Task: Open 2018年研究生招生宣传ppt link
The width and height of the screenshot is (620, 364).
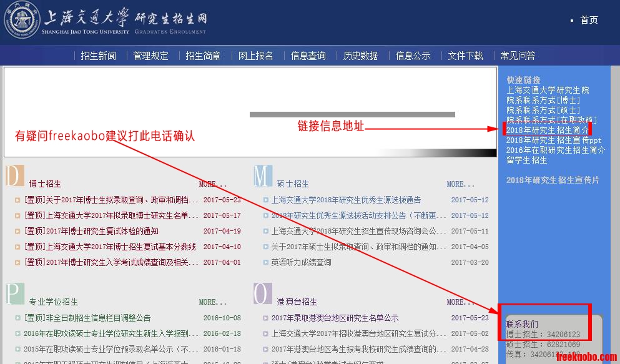Action: [x=554, y=140]
